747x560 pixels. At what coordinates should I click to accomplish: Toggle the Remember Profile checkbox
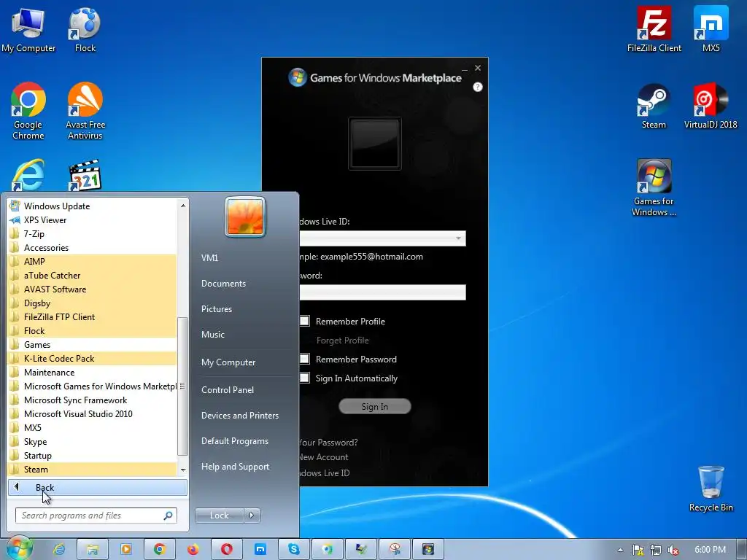[304, 321]
